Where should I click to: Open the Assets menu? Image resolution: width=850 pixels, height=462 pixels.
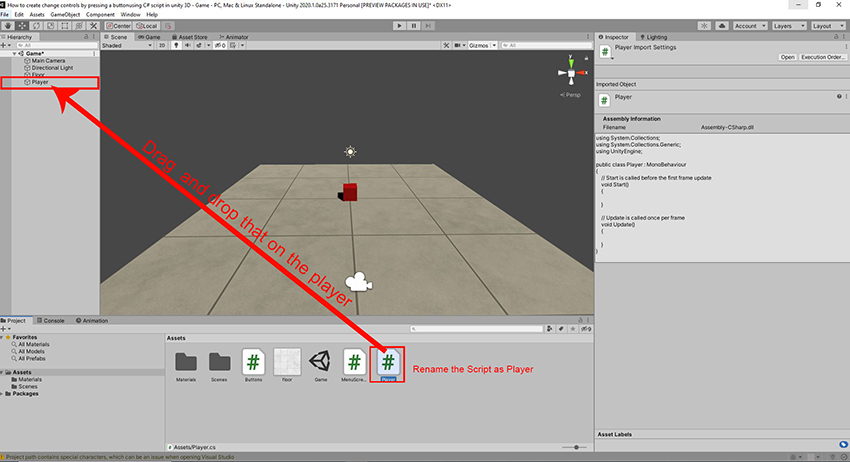click(37, 14)
